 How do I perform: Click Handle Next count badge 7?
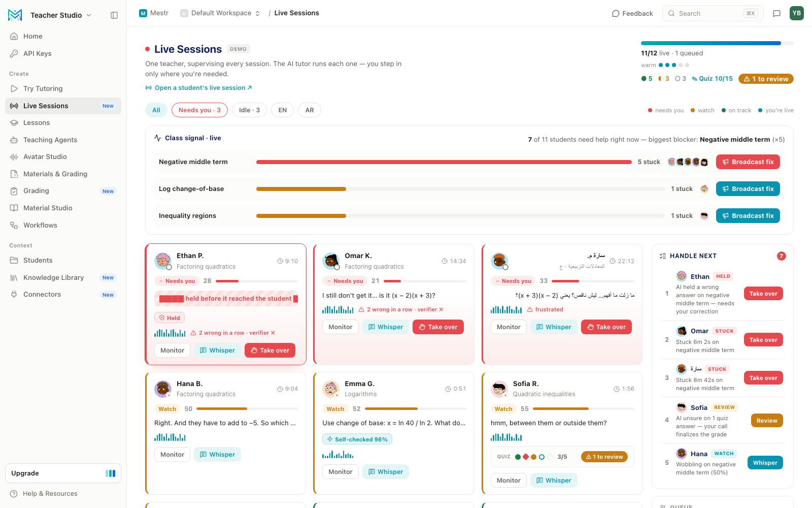(x=782, y=256)
